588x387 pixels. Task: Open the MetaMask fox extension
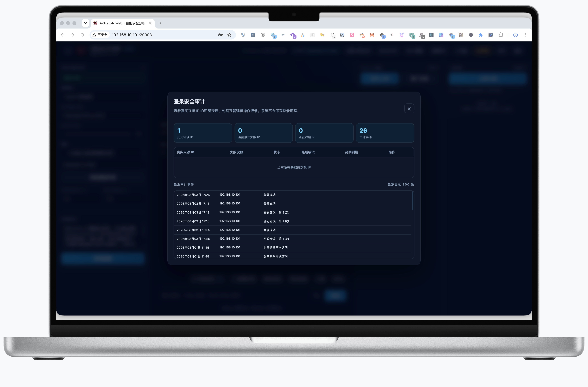[372, 35]
